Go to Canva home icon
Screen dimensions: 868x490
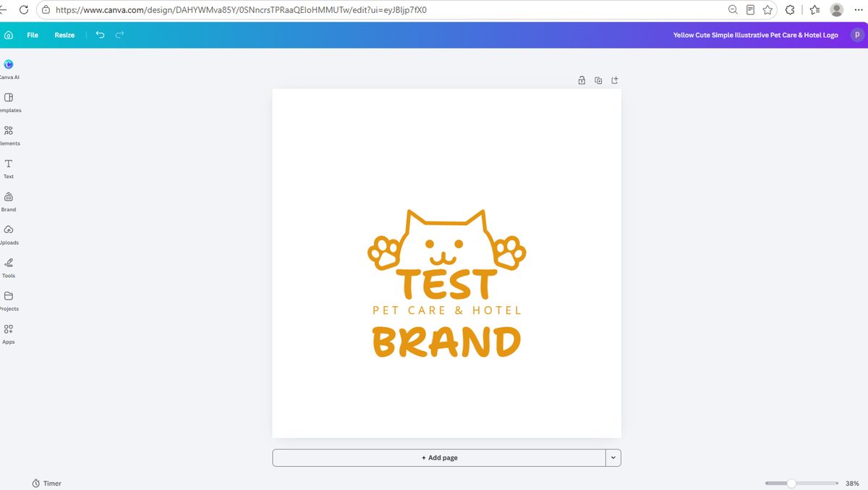pyautogui.click(x=9, y=35)
